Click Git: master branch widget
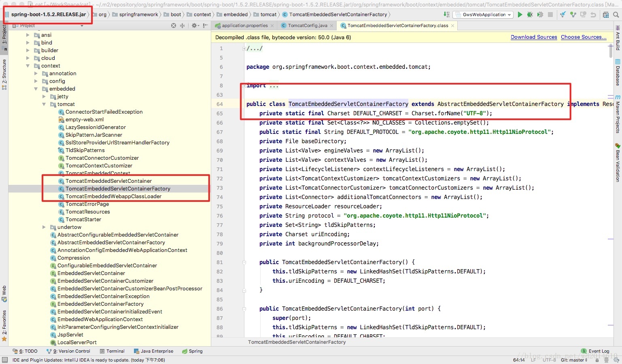This screenshot has width=622, height=364. [x=574, y=360]
